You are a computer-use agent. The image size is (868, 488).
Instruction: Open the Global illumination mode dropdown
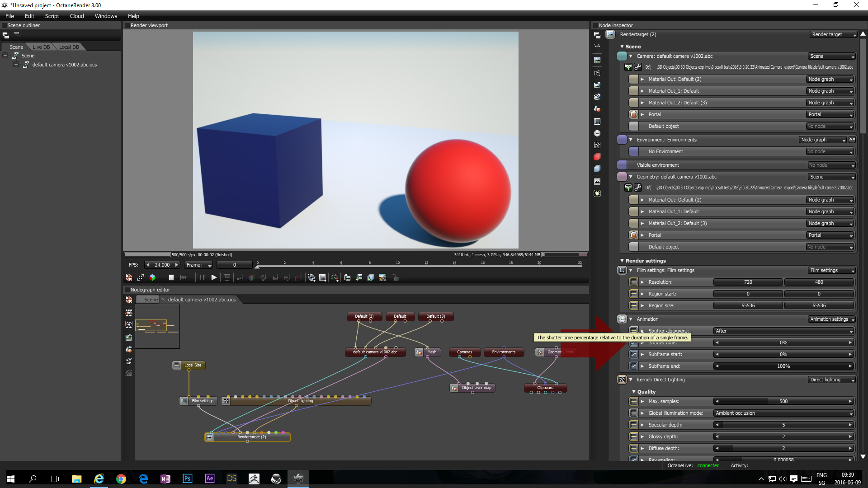[x=783, y=413]
